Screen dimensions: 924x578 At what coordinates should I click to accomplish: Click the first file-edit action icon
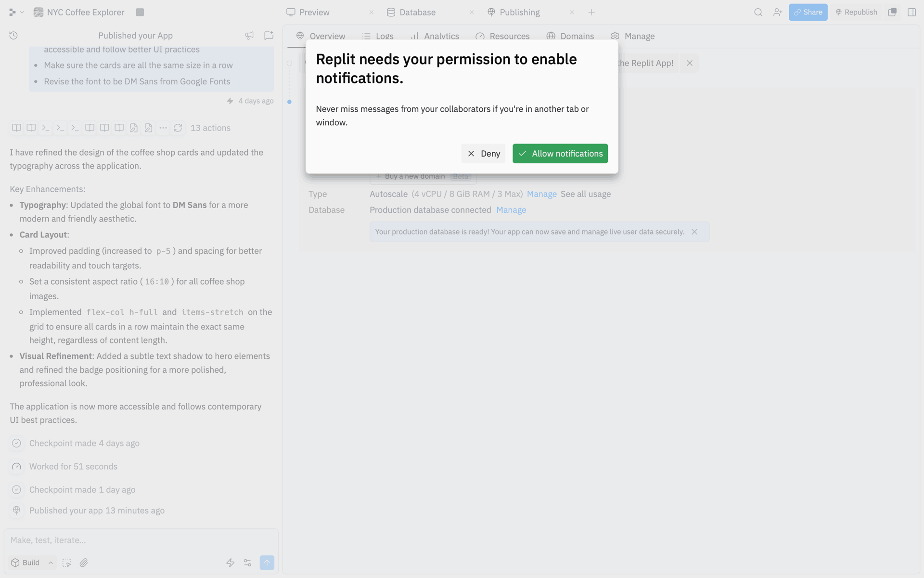134,128
